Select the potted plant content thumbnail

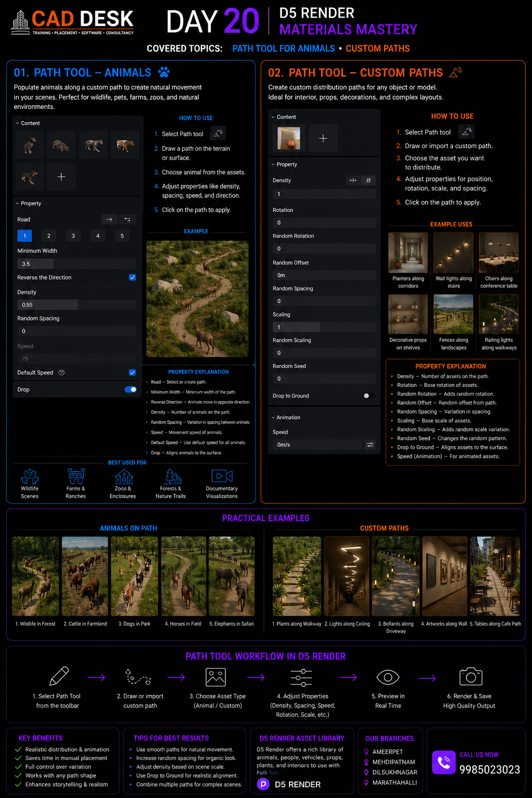pyautogui.click(x=289, y=138)
